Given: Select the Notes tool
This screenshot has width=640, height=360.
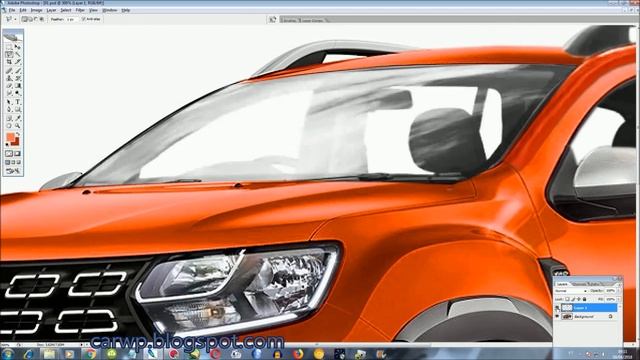Looking at the screenshot, I should tap(9, 118).
